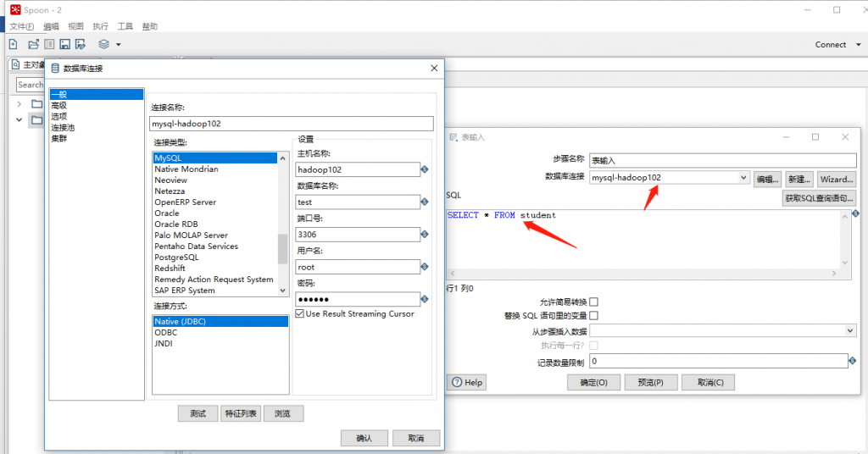Viewport: 868px width, 454px height.
Task: Open the dropdown arrow beside layers icon
Action: [x=119, y=45]
